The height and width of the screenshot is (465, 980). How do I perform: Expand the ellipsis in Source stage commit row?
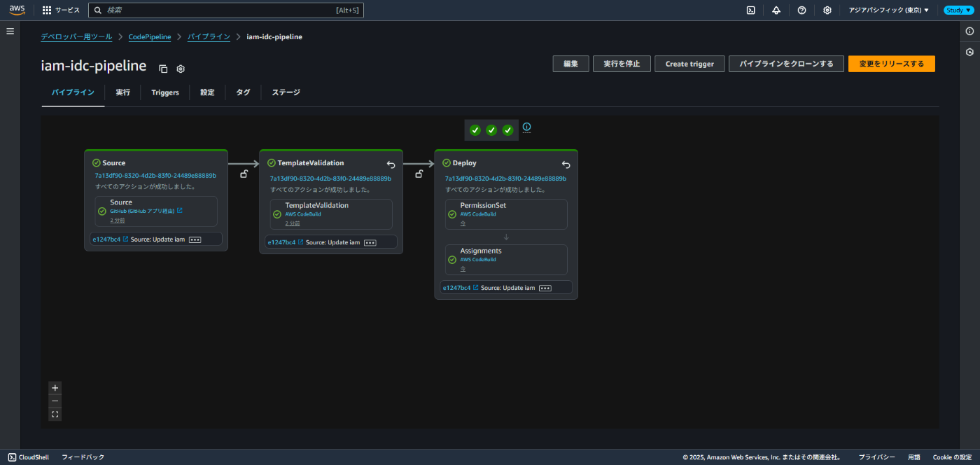pos(195,240)
